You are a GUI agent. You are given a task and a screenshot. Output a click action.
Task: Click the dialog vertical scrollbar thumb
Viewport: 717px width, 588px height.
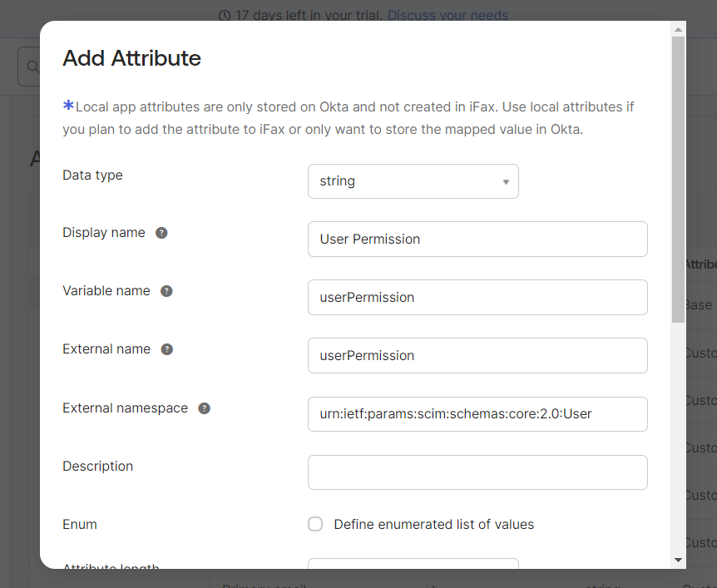(678, 180)
